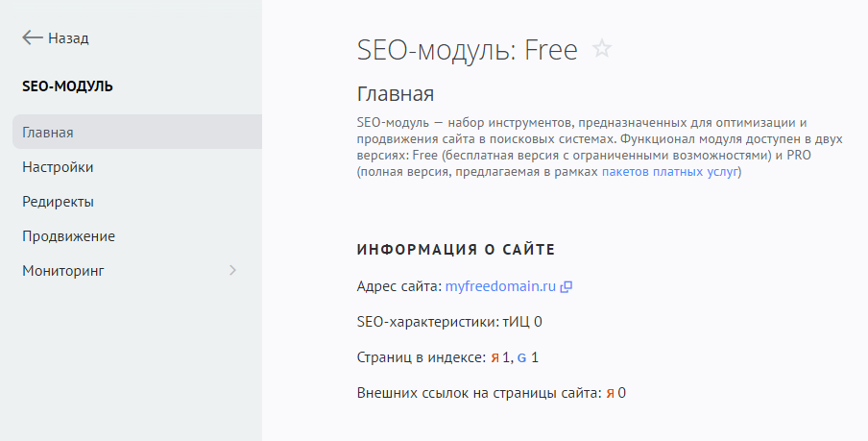
Task: Follow the пакетов платных услуг link
Action: tap(670, 172)
